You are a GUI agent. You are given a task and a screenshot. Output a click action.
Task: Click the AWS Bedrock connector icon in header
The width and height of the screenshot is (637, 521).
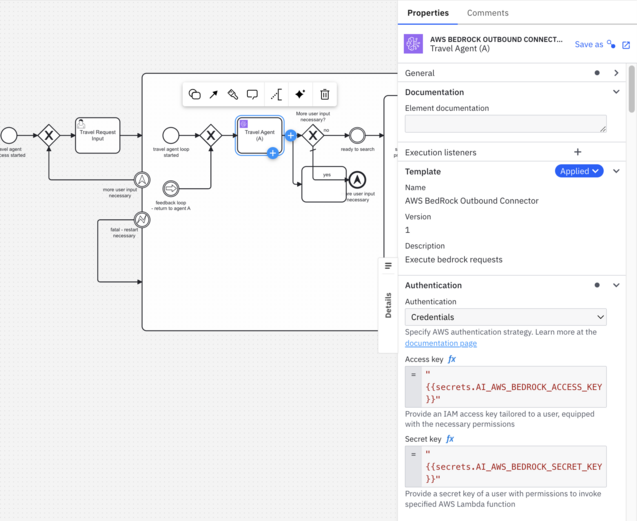pyautogui.click(x=413, y=44)
